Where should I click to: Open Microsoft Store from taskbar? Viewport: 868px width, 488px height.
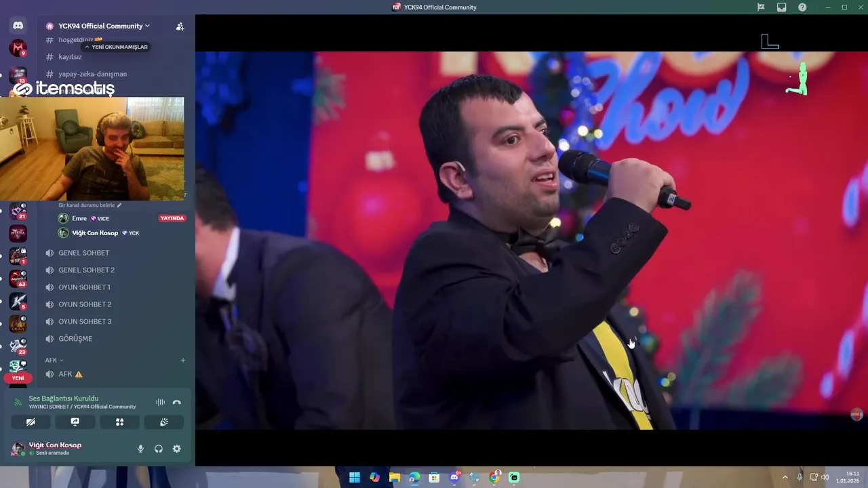(x=434, y=477)
